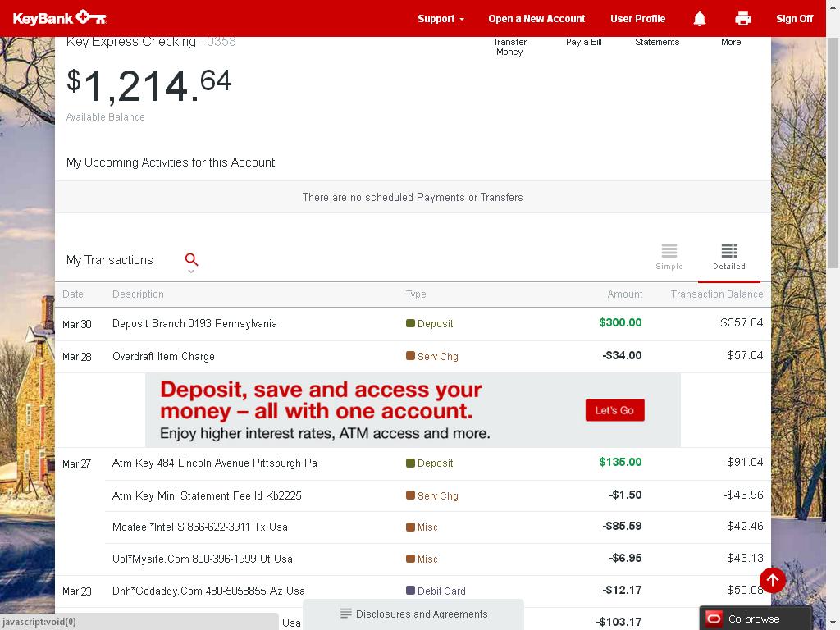
Task: Click the Description column header
Action: pos(138,294)
